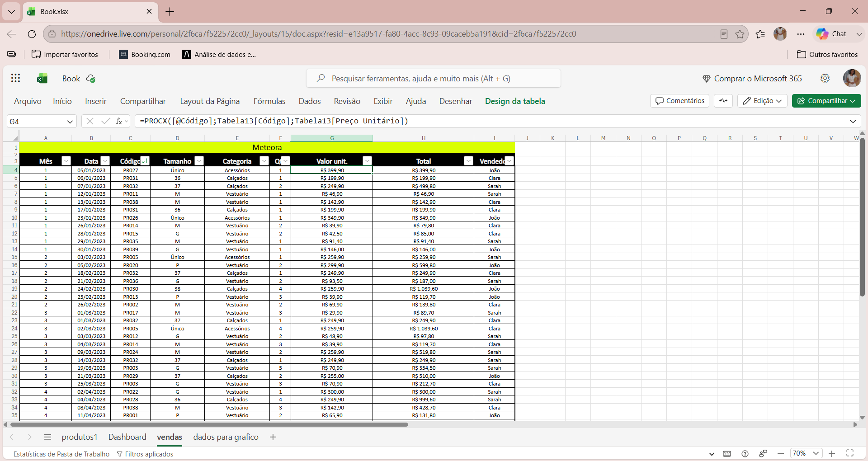This screenshot has width=868, height=461.
Task: Refresh the browser page
Action: pyautogui.click(x=32, y=34)
